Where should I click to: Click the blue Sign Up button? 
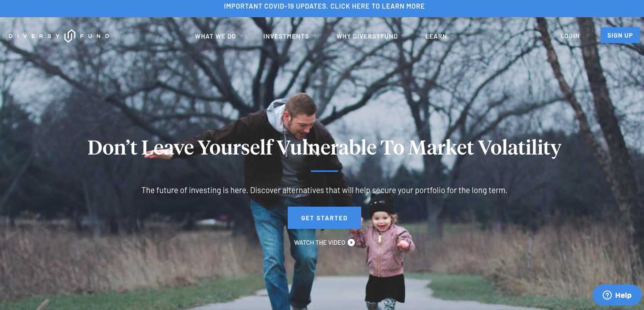coord(620,35)
